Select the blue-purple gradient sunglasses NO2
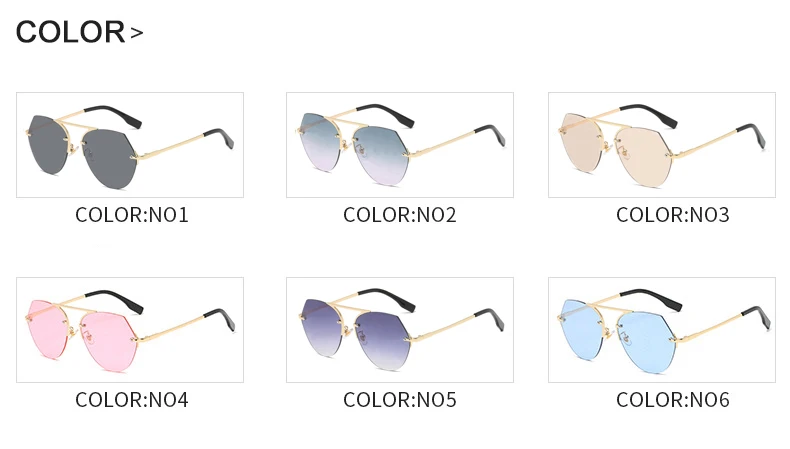This screenshot has height=449, width=790. [x=400, y=145]
